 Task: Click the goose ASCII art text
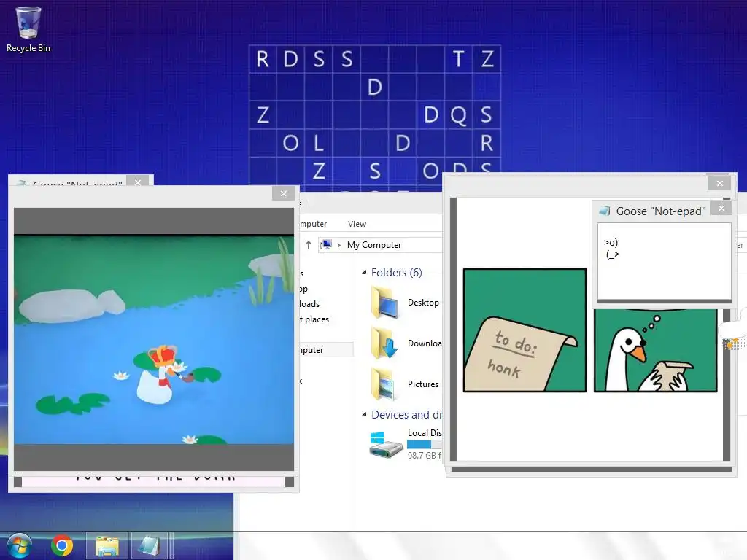[x=612, y=249]
